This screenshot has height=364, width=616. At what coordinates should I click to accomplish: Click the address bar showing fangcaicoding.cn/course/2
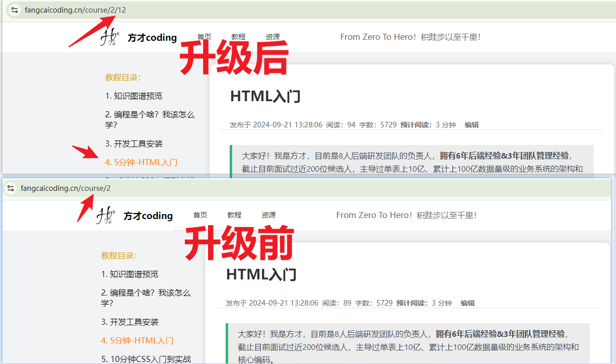[x=307, y=188]
